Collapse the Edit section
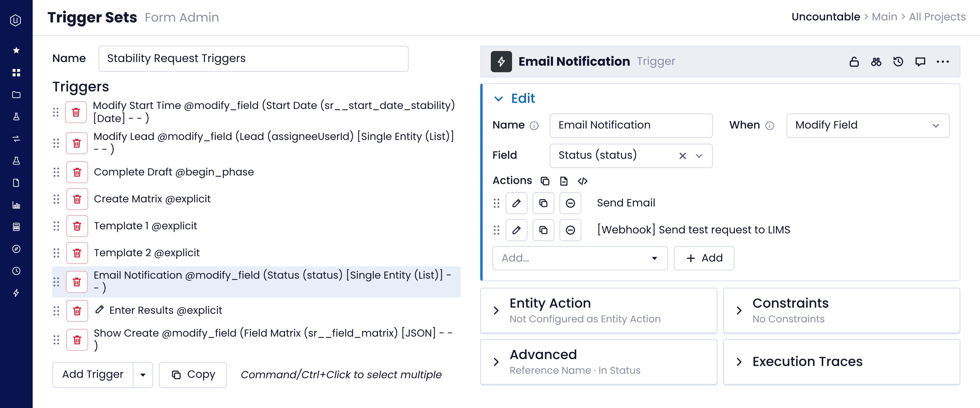 coord(498,99)
